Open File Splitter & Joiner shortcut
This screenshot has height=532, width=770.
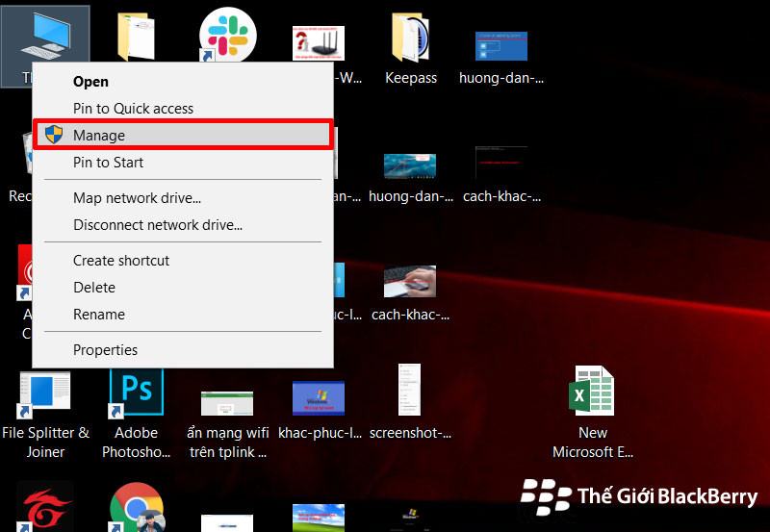45,393
